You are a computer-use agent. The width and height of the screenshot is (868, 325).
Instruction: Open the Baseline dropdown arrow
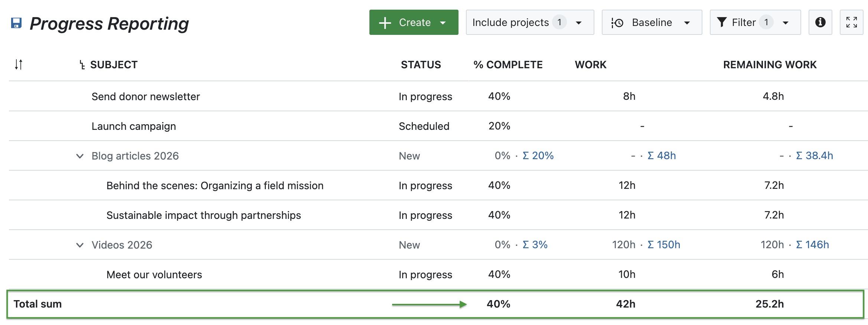[687, 23]
